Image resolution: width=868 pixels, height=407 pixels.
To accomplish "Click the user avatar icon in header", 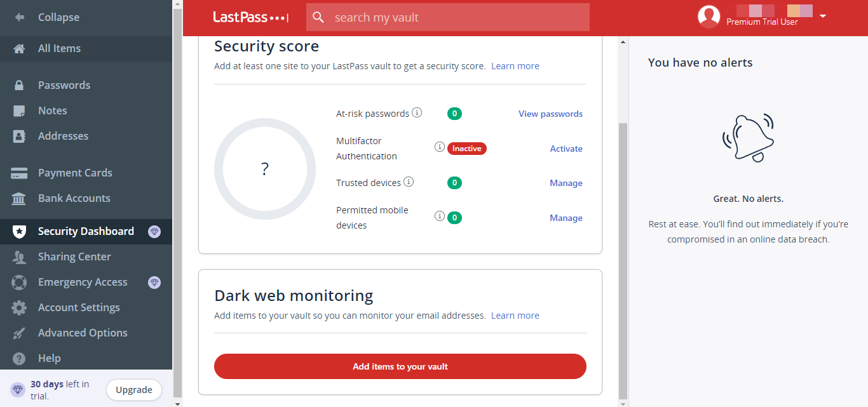I will [709, 17].
